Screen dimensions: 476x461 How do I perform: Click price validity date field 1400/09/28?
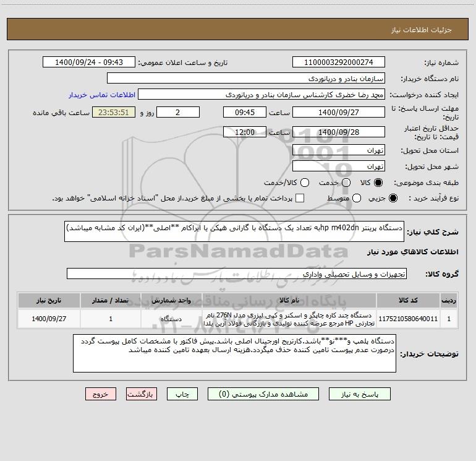click(x=339, y=132)
